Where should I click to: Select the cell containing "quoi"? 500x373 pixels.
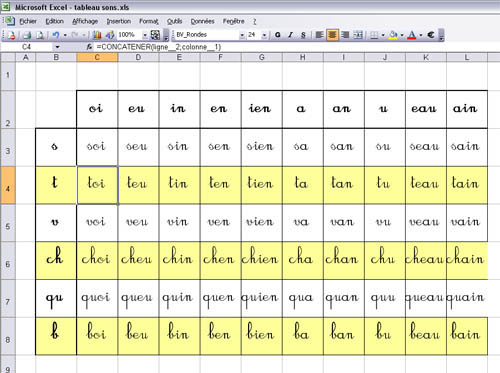tap(97, 298)
